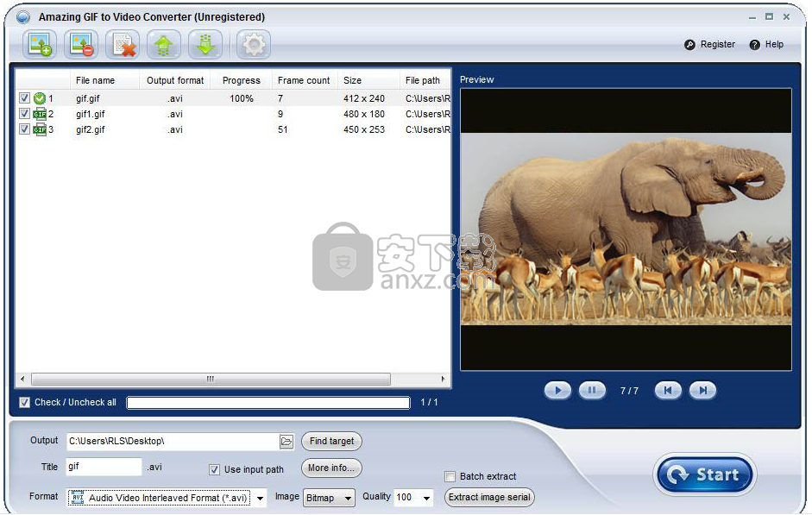Screen dimensions: 812x515
Task: Click the Help link text
Action: click(x=774, y=45)
